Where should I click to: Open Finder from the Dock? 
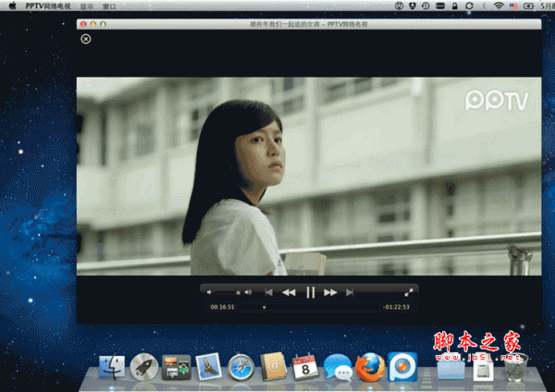pos(112,367)
